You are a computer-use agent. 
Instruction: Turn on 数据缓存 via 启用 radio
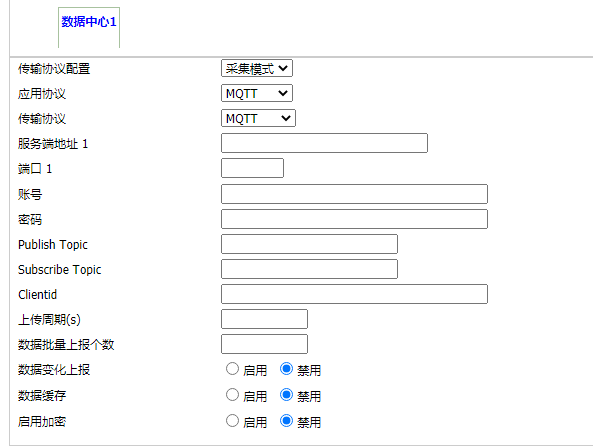pyautogui.click(x=232, y=395)
